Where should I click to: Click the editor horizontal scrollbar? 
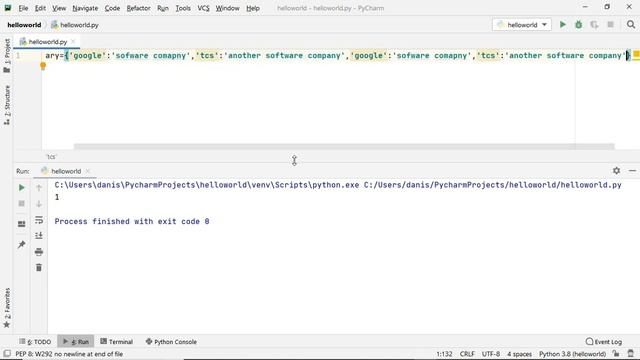coord(344,146)
